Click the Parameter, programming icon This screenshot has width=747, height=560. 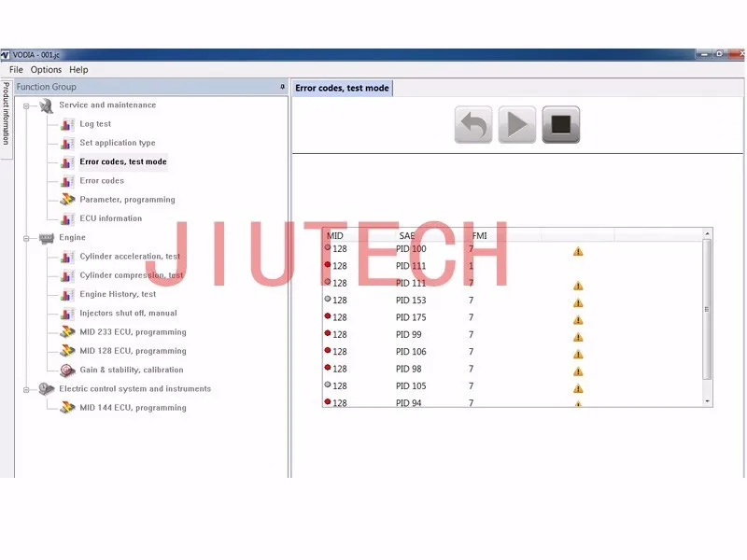click(x=67, y=200)
